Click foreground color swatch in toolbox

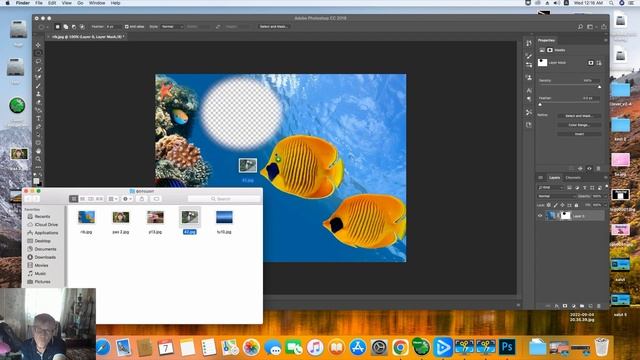click(36, 181)
